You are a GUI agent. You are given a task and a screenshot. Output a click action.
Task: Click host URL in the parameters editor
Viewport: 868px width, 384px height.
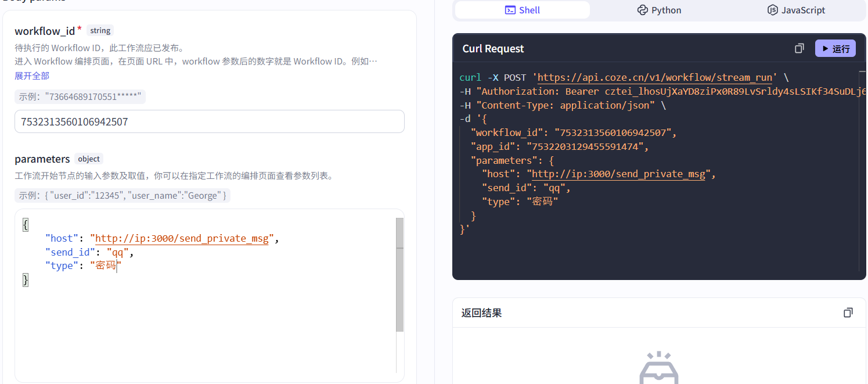181,238
